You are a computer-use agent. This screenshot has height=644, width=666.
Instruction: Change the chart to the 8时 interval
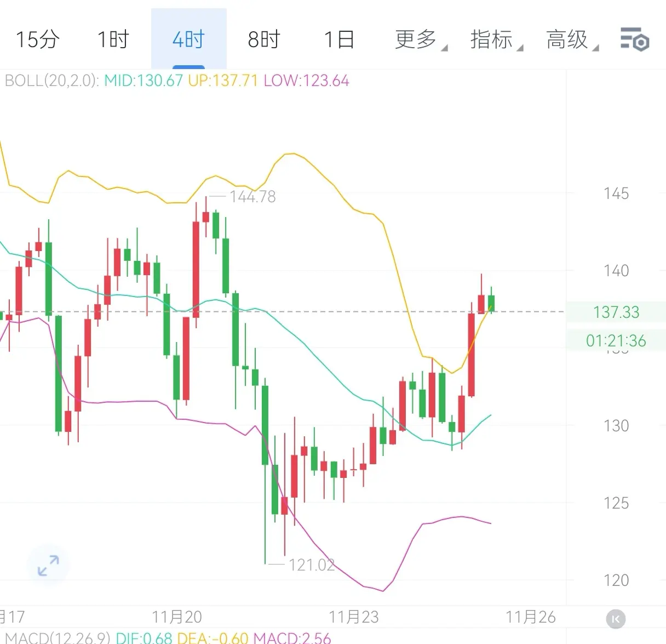[x=264, y=40]
